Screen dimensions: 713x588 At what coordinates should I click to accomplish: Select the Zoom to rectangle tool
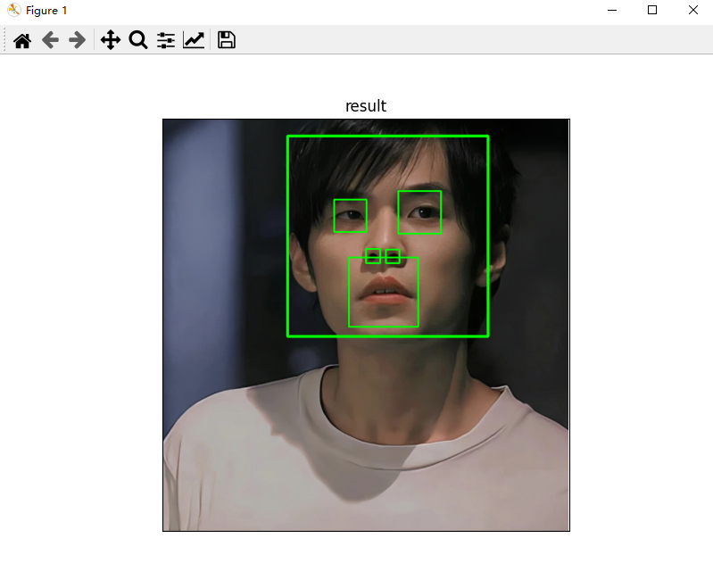tap(138, 40)
